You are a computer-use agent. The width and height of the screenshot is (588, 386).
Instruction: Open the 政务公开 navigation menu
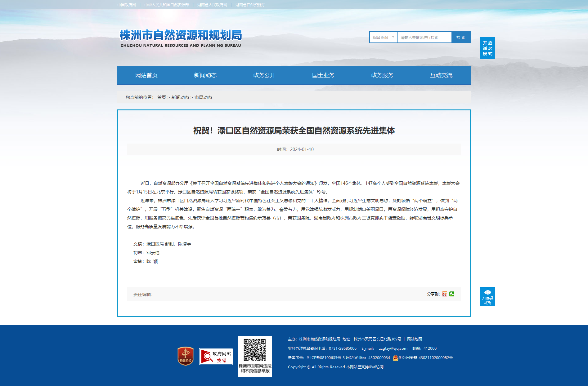(264, 75)
